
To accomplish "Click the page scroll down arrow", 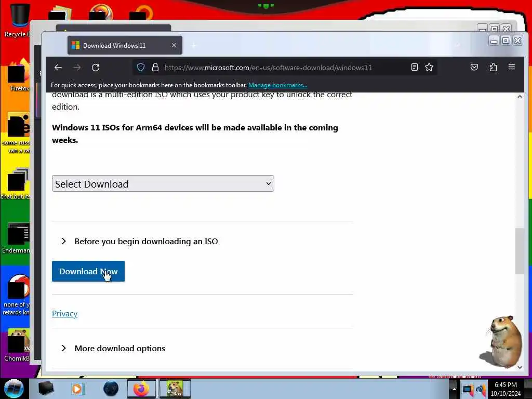I will click(x=520, y=367).
